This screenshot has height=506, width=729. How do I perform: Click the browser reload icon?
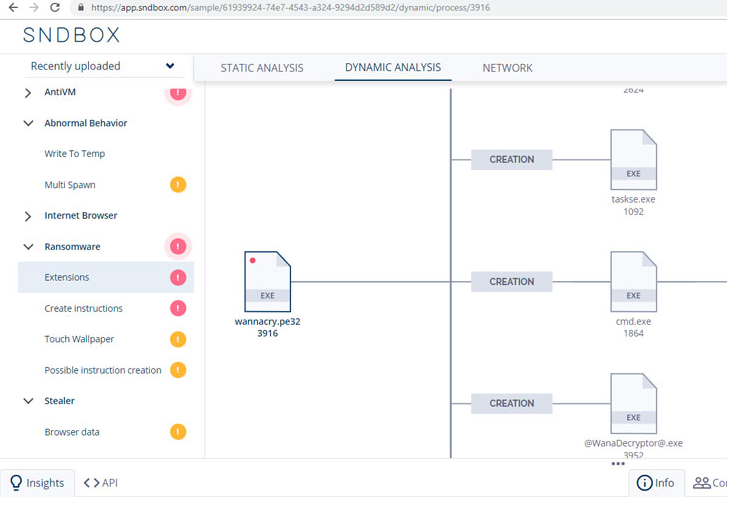55,7
